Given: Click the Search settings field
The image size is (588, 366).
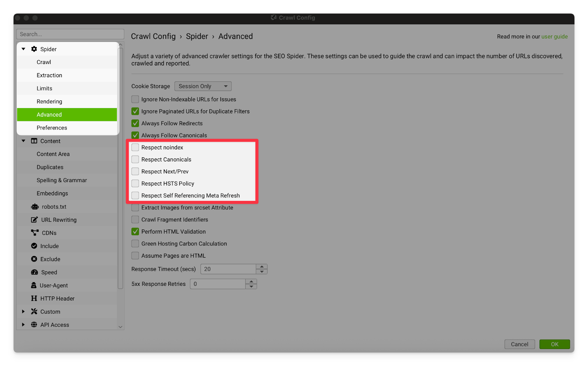Looking at the screenshot, I should (x=70, y=34).
